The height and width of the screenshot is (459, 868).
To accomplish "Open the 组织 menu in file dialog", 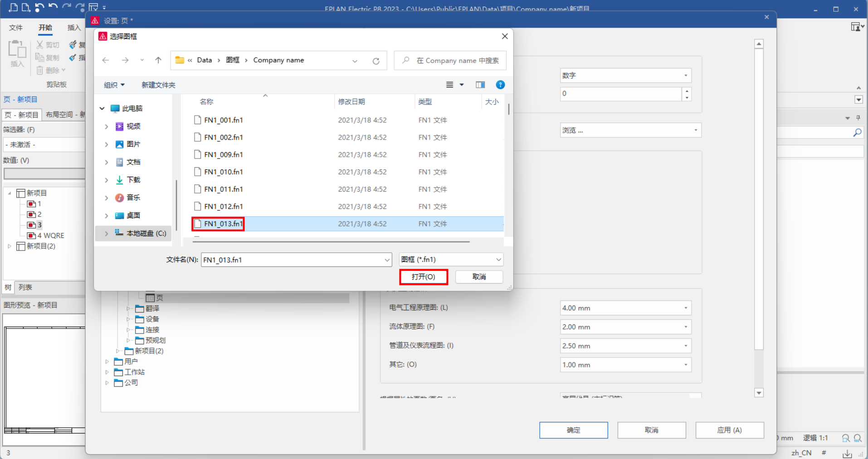I will (x=114, y=85).
